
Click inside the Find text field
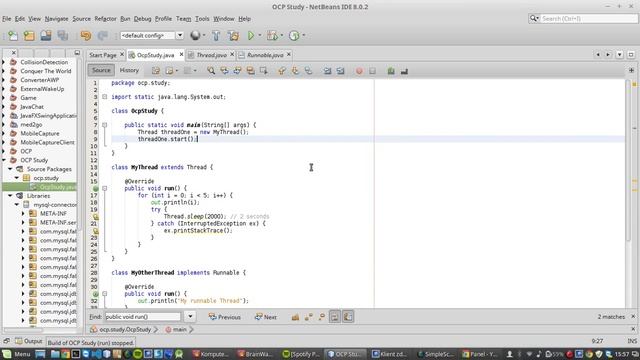click(143, 317)
